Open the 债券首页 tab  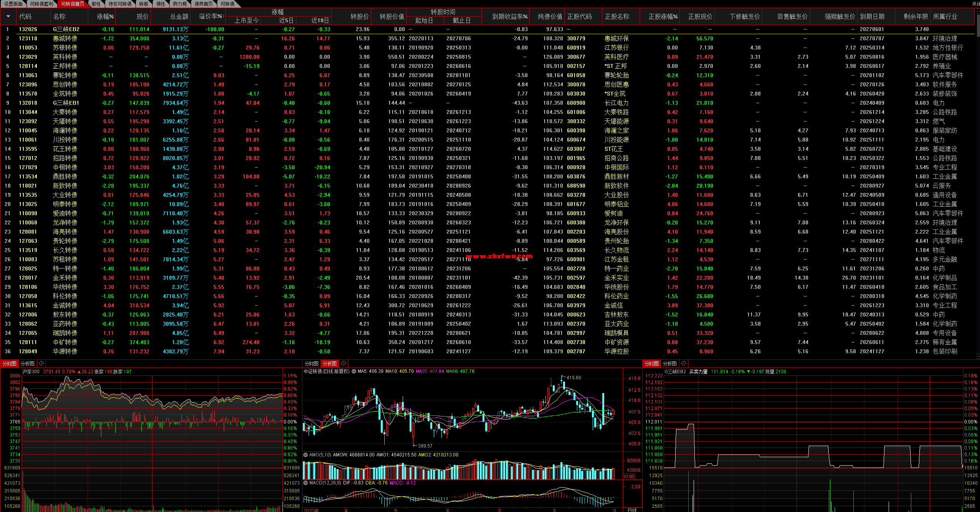coord(203,4)
